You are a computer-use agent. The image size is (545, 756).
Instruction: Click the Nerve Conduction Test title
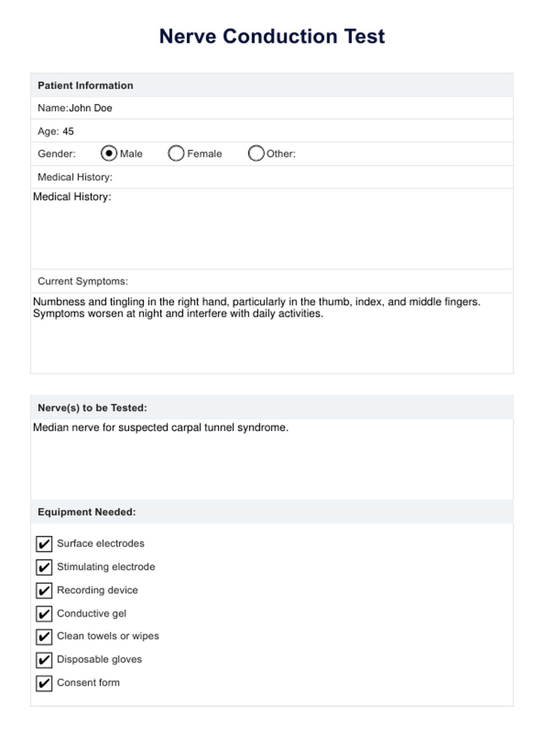272,36
